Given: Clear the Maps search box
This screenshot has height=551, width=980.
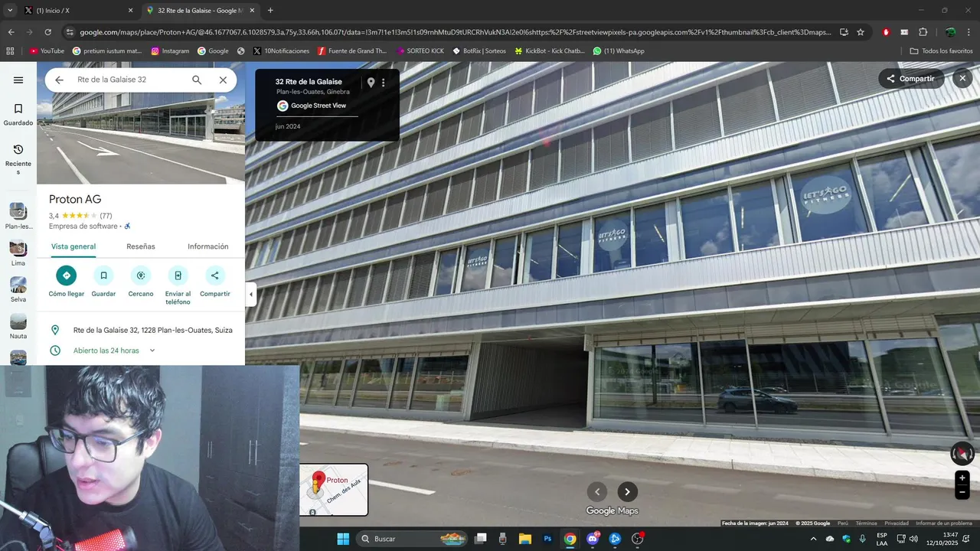Looking at the screenshot, I should 223,80.
